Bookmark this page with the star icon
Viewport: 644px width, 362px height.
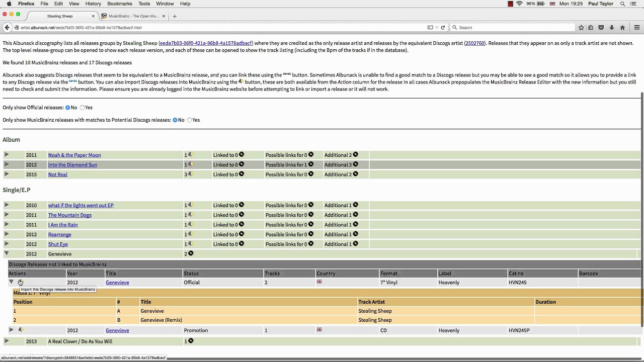(581, 28)
